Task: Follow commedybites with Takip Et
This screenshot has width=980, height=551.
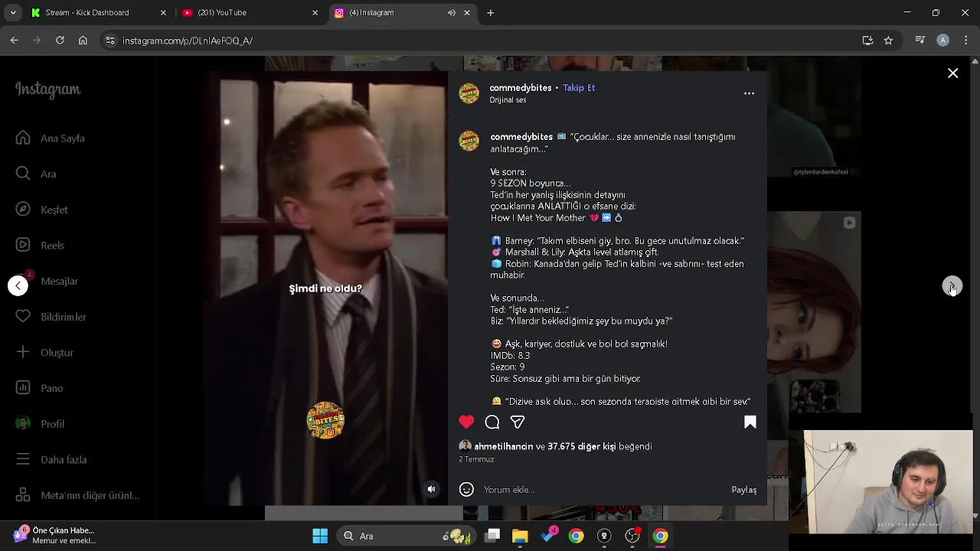Action: click(579, 87)
